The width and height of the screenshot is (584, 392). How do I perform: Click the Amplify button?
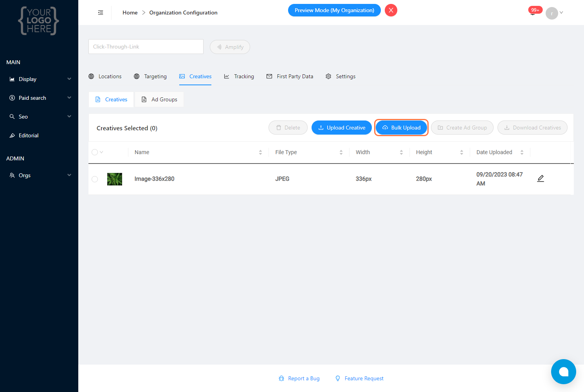tap(230, 47)
